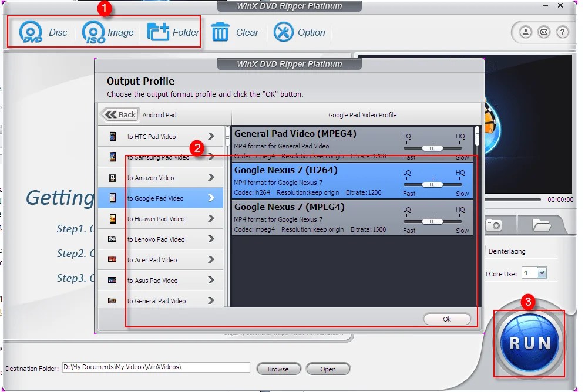This screenshot has height=392, width=585.
Task: Click the Samsung Pad device icon
Action: point(112,157)
